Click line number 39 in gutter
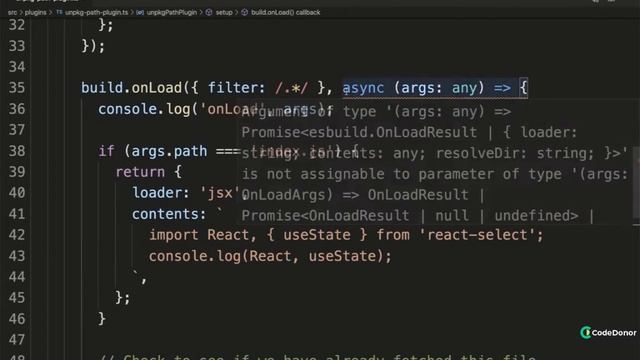Viewport: 640px width, 360px height. (17, 172)
